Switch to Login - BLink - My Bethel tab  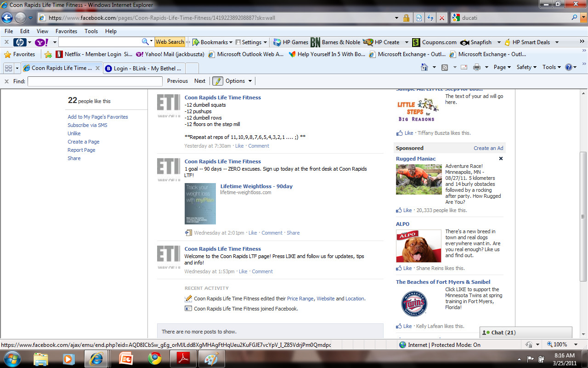[x=143, y=68]
